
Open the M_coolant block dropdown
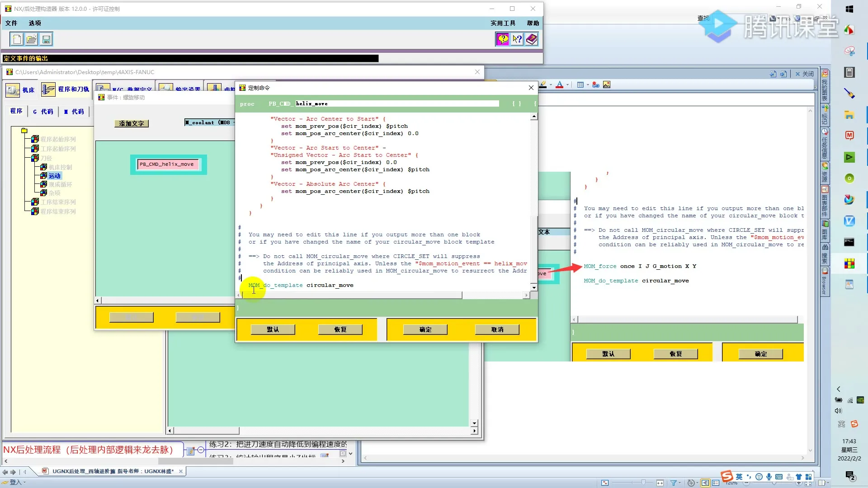pyautogui.click(x=209, y=122)
